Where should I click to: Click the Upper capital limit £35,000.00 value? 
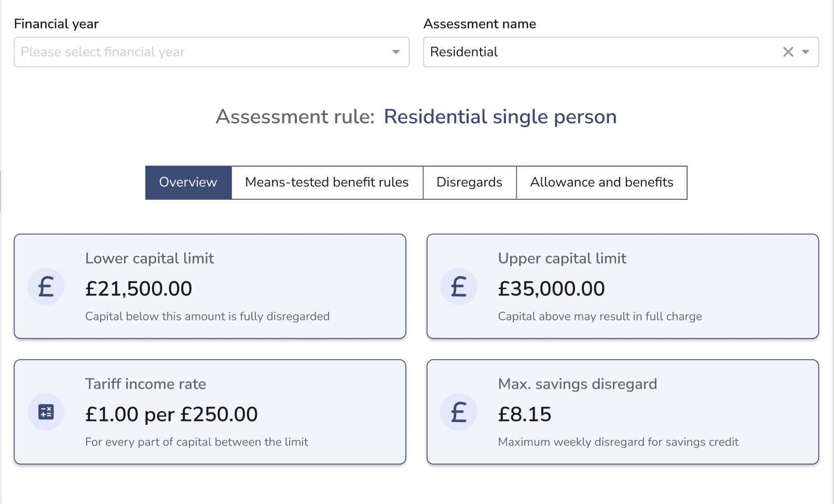(x=551, y=289)
